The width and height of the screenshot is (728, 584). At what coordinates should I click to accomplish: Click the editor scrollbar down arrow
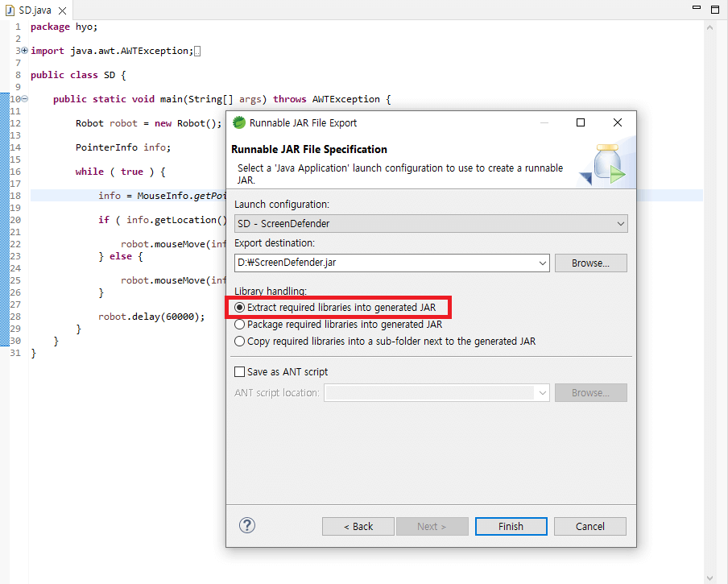click(x=709, y=578)
